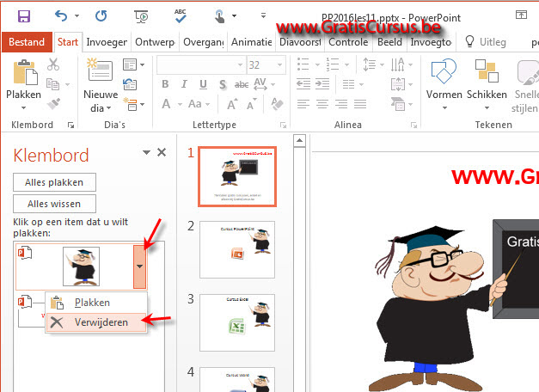
Task: Open the Animaties ribbon tab
Action: point(251,42)
